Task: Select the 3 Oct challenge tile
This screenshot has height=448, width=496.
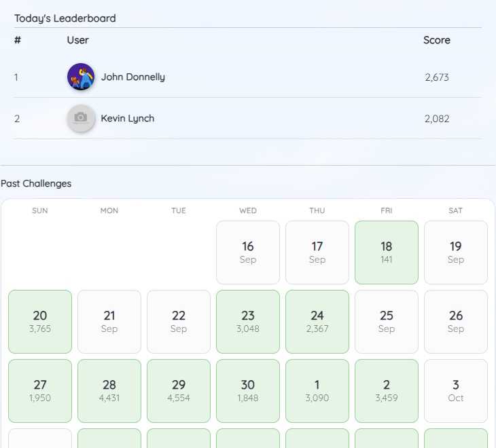Action: (x=455, y=391)
